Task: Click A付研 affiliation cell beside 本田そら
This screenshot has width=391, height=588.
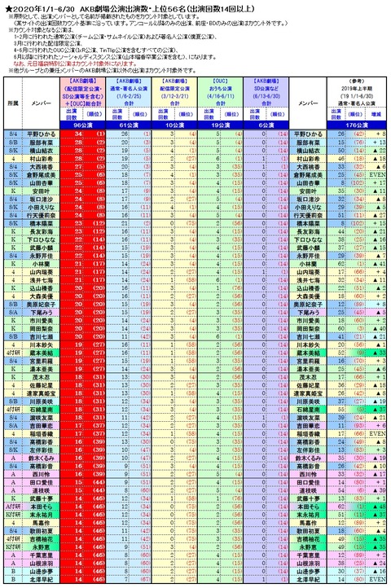Action: pos(13,507)
